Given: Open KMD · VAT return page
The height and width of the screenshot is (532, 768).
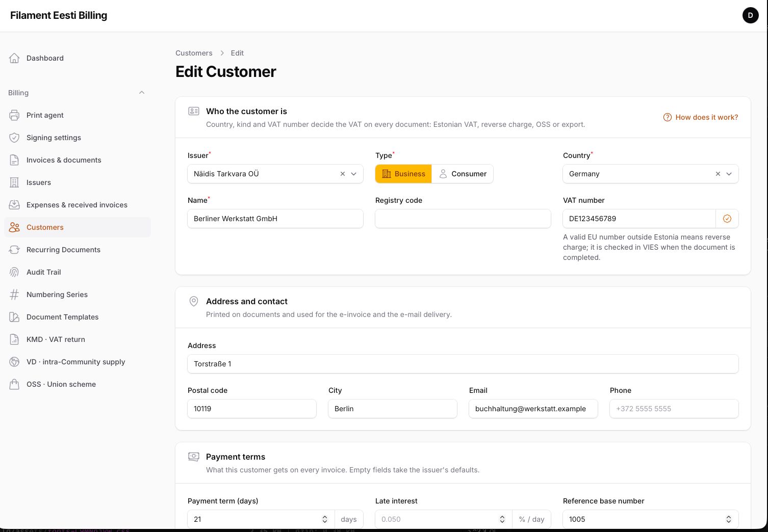Looking at the screenshot, I should (78, 339).
